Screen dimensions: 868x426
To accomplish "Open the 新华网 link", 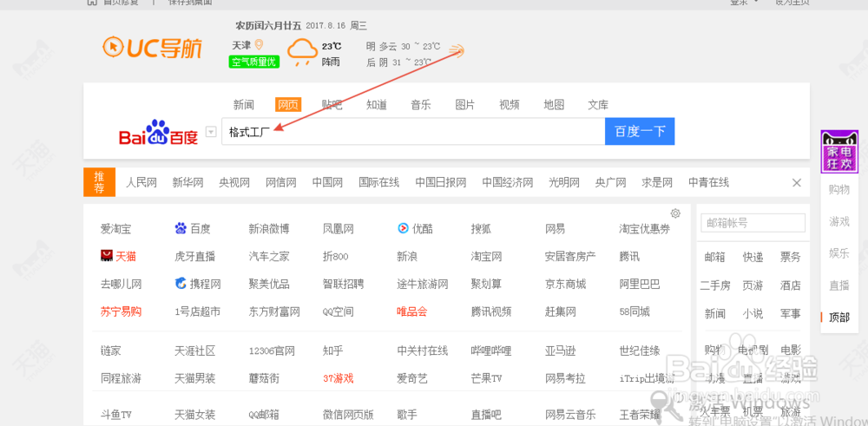I will [187, 182].
